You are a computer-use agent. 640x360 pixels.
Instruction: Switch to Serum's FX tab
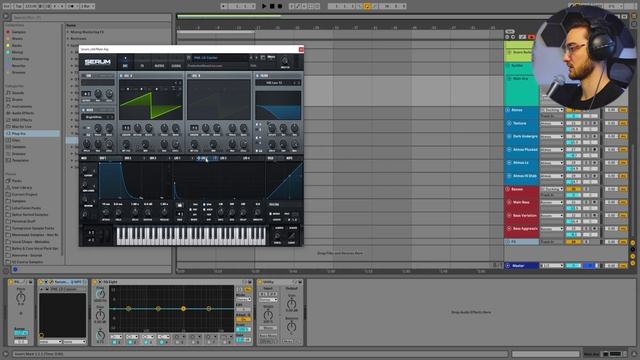click(x=142, y=65)
